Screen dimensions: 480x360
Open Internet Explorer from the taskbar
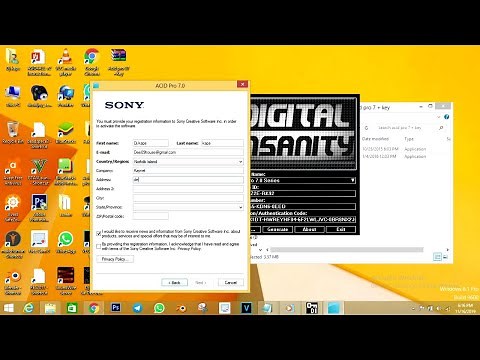tap(29, 308)
